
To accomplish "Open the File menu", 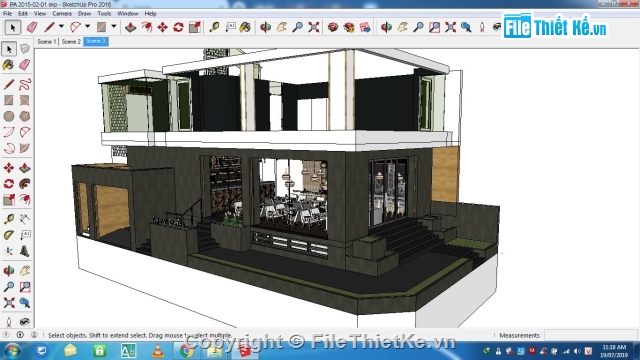I will pos(7,13).
